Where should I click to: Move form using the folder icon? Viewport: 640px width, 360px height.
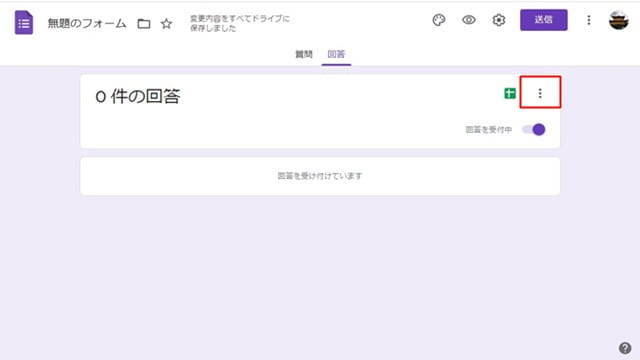point(144,24)
